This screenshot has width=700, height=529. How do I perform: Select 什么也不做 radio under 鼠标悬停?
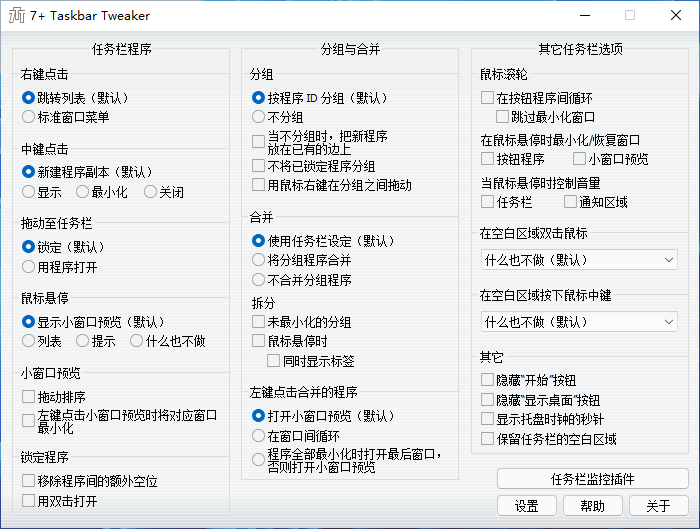(136, 341)
